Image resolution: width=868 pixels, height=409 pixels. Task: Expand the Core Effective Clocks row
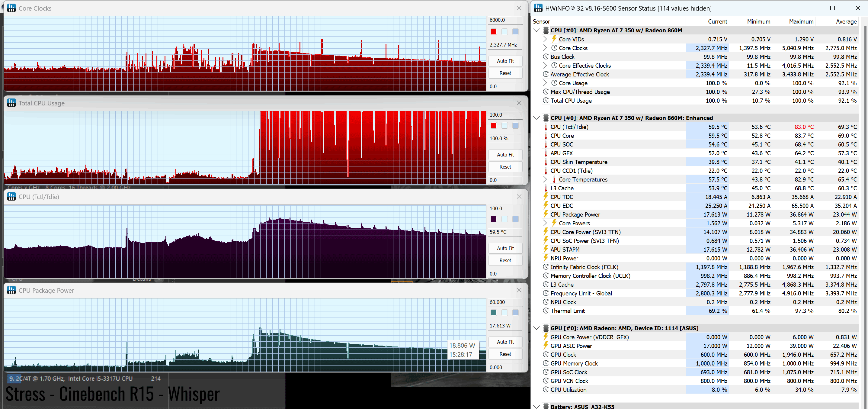click(x=545, y=66)
